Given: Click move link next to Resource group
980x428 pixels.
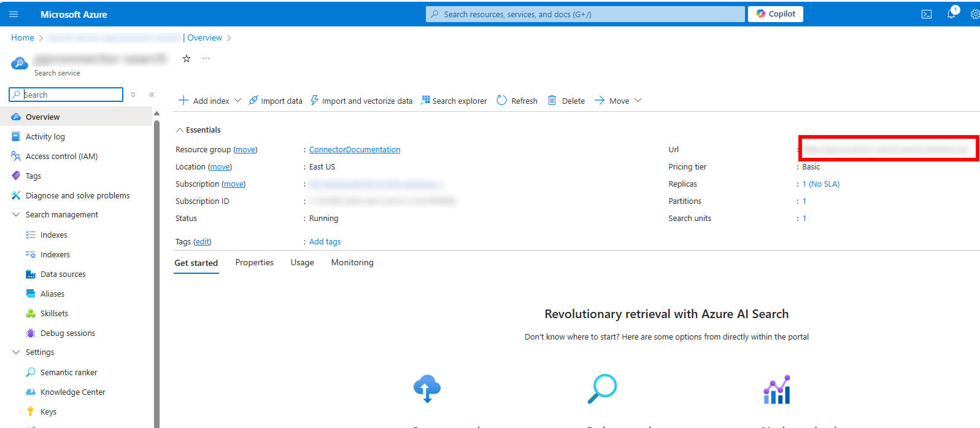Looking at the screenshot, I should 245,149.
